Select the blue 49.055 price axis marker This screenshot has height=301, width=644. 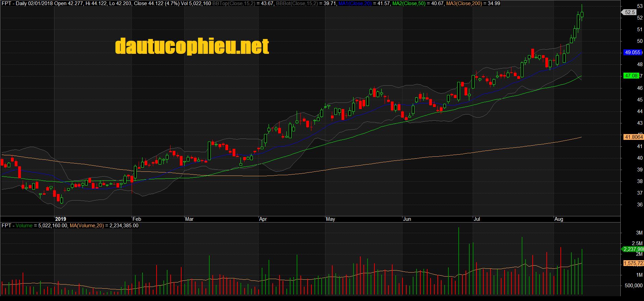[x=632, y=52]
